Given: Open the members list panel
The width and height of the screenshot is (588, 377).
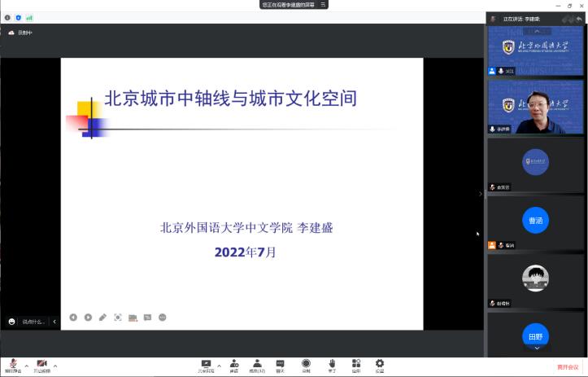Looking at the screenshot, I should click(257, 364).
